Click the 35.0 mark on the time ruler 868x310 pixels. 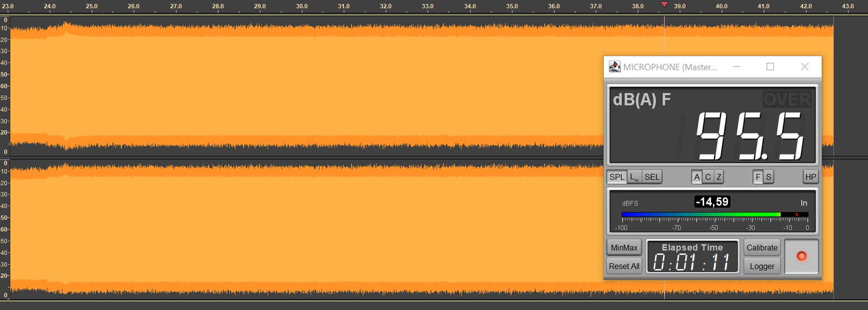tap(512, 6)
